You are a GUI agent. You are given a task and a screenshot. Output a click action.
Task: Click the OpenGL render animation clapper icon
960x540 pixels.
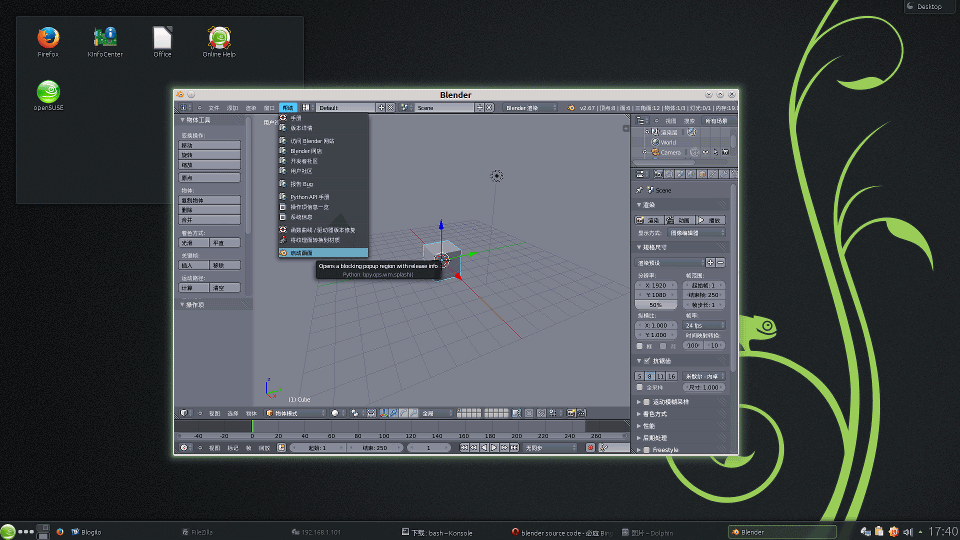click(x=582, y=413)
